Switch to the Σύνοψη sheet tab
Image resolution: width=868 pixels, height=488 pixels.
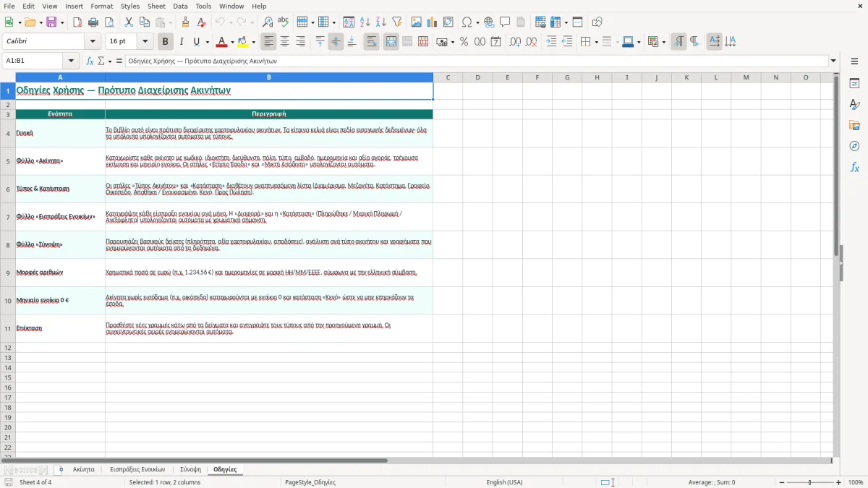click(190, 469)
